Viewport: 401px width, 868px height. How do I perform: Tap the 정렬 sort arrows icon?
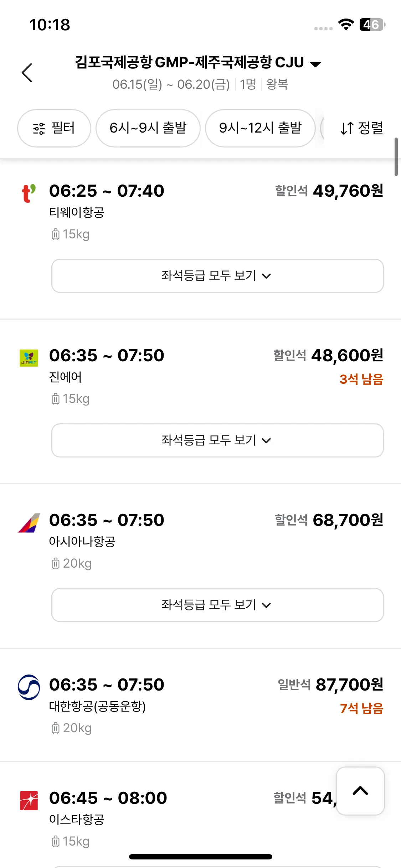coord(347,128)
